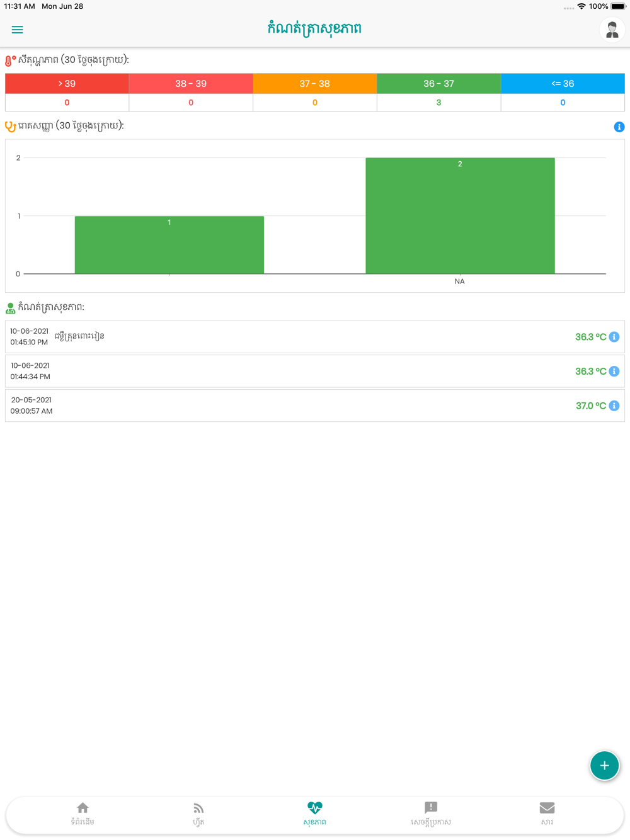Select the green '36 - 37' temperature range
630x840 pixels.
click(x=439, y=84)
